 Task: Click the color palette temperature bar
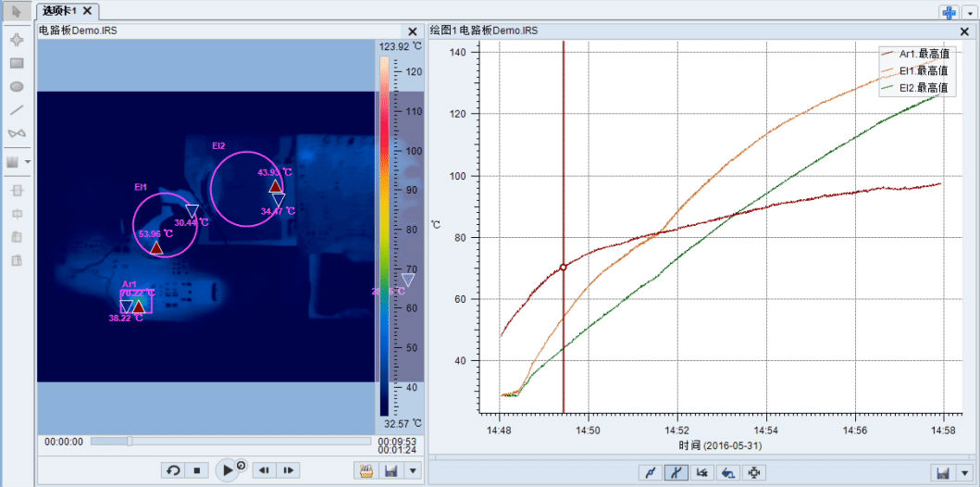point(384,236)
